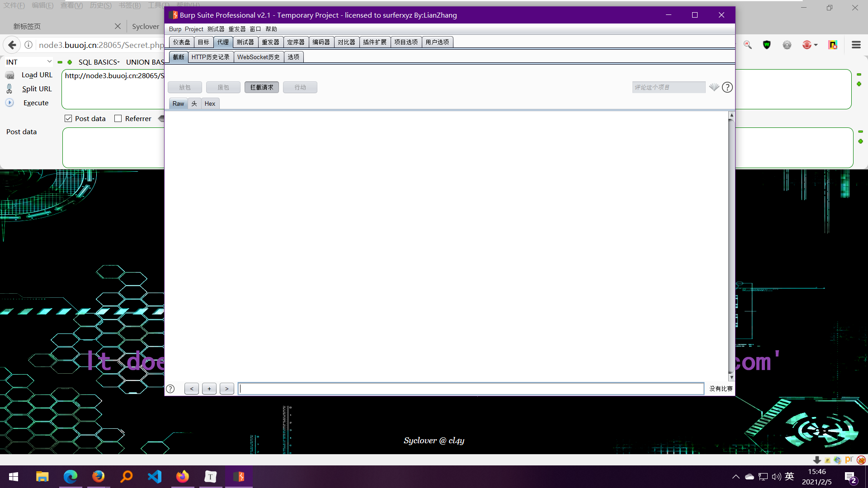This screenshot has height=488, width=868.
Task: Open the 重发器 Repeater tab
Action: (270, 42)
